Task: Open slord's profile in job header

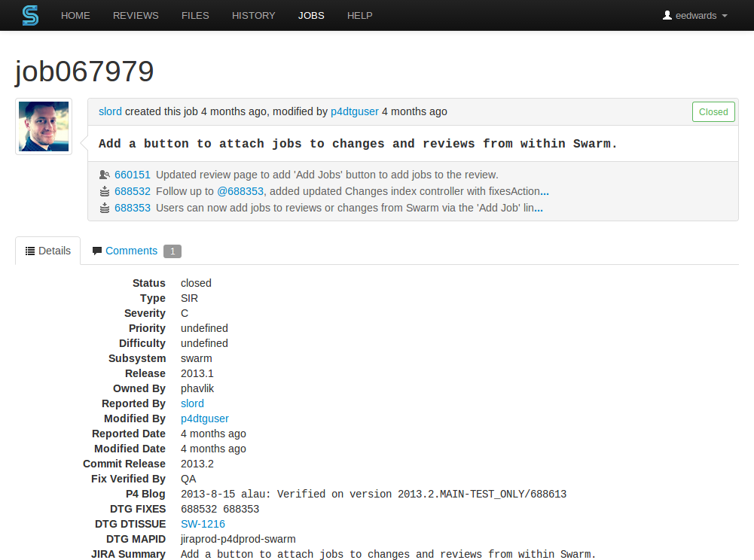Action: pyautogui.click(x=110, y=111)
